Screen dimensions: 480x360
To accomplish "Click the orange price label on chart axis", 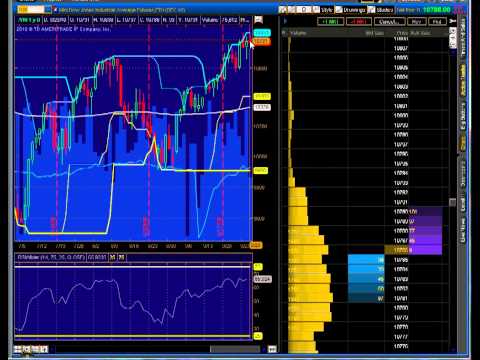I will (x=261, y=42).
